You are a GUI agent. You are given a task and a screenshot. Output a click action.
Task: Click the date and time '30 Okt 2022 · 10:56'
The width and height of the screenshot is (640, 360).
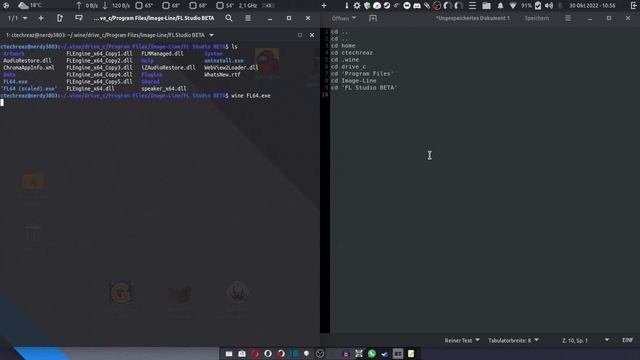click(592, 5)
